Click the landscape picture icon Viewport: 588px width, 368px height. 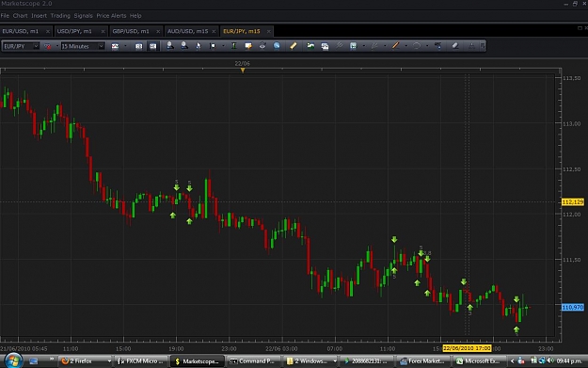[310, 46]
